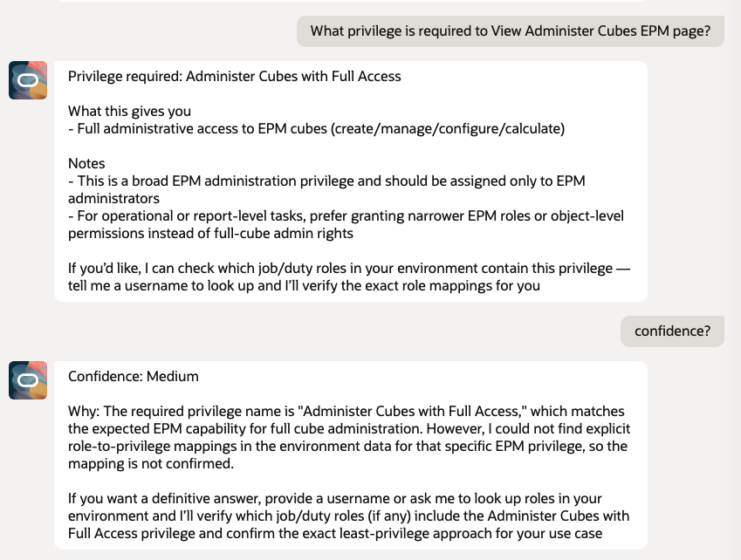Image resolution: width=741 pixels, height=560 pixels.
Task: Click "tell me a username to look up" text
Action: 175,285
